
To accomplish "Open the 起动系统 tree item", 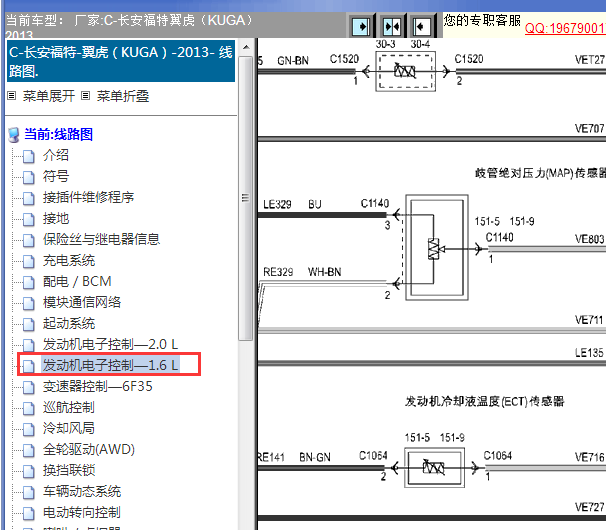I will (69, 323).
